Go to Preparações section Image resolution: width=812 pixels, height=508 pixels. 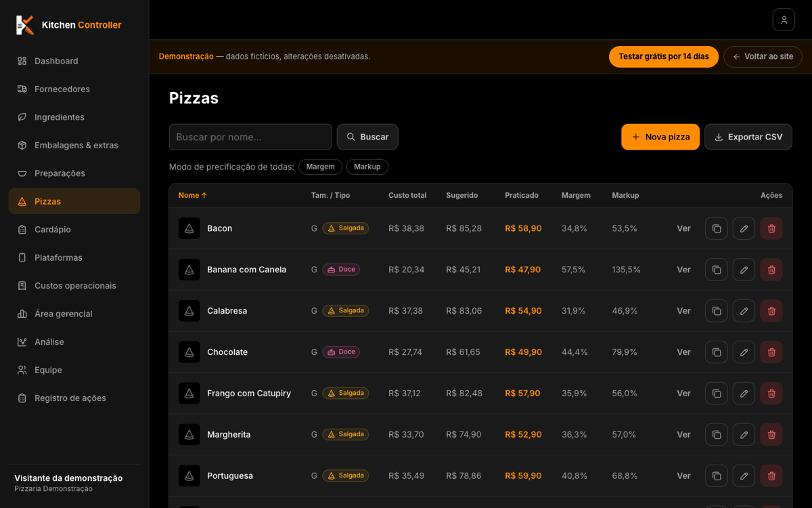pos(74,173)
